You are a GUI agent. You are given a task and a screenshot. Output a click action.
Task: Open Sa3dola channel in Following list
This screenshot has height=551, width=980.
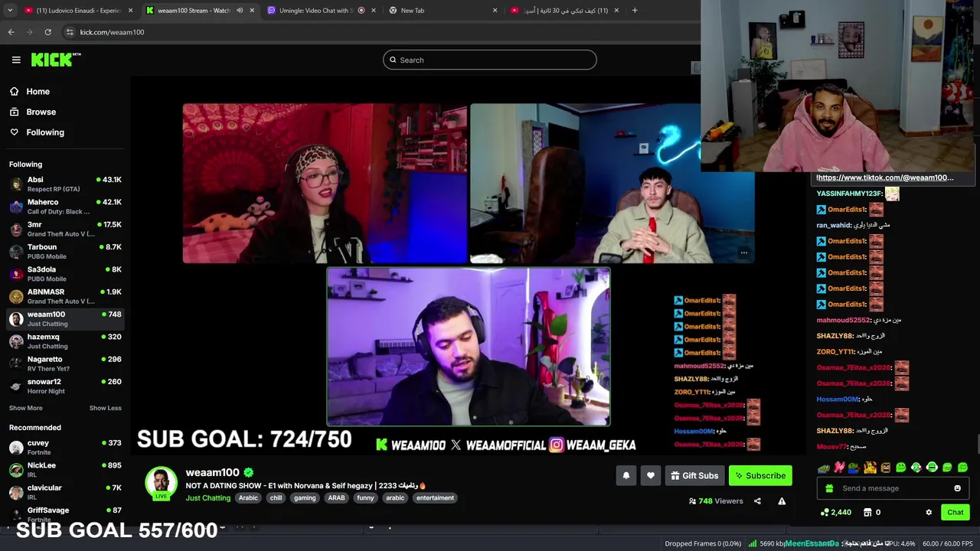[x=65, y=274]
